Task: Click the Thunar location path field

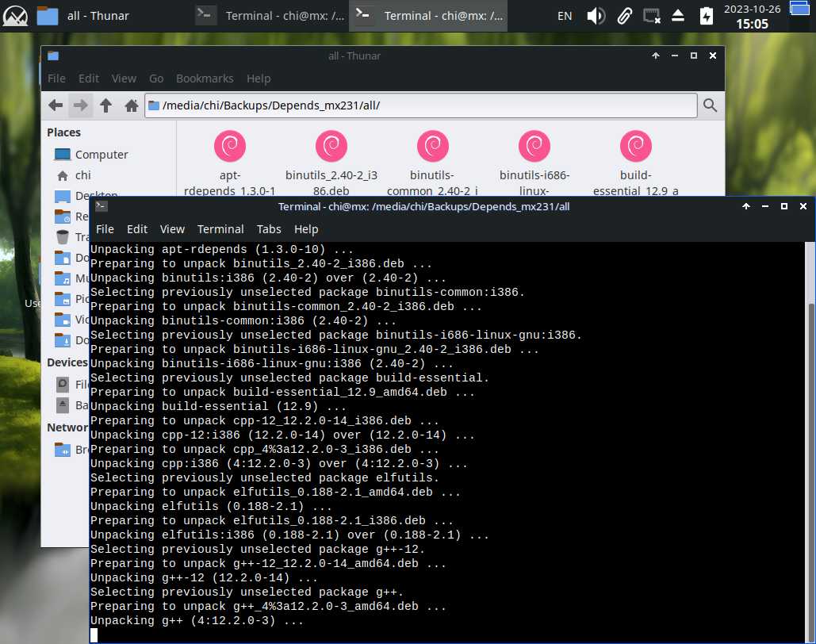Action: [420, 105]
